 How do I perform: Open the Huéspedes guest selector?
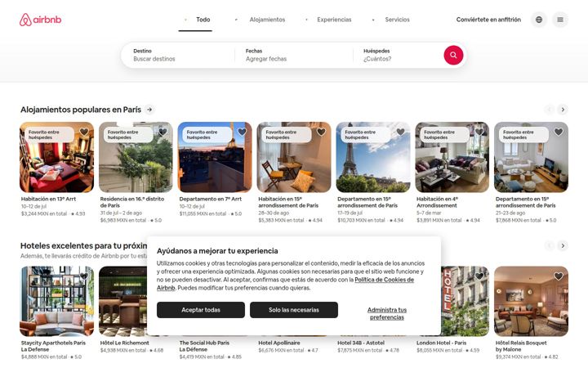(x=398, y=56)
